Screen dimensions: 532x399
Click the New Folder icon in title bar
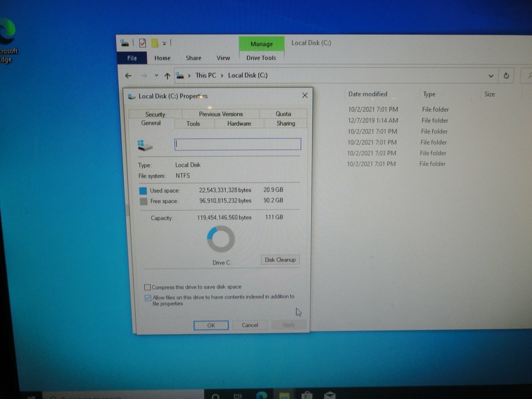tap(155, 43)
